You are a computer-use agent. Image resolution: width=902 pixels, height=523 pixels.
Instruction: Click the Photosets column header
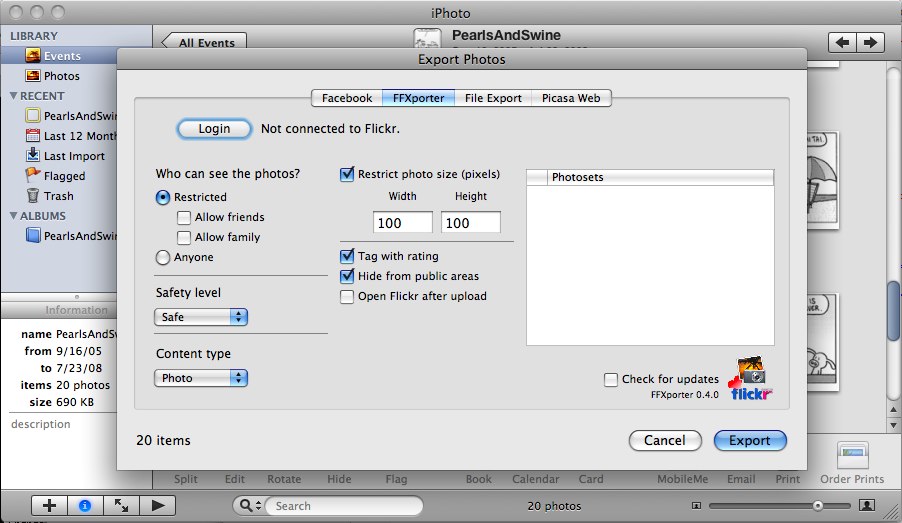click(x=660, y=177)
